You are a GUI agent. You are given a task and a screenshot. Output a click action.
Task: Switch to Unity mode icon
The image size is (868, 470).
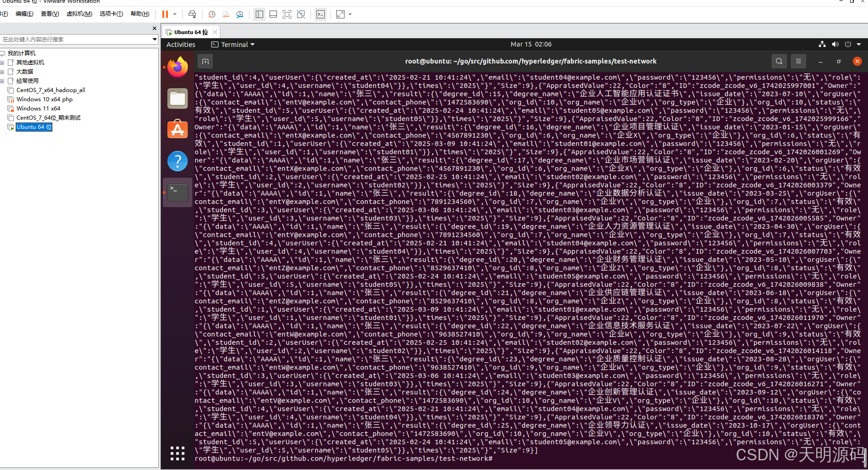point(301,14)
